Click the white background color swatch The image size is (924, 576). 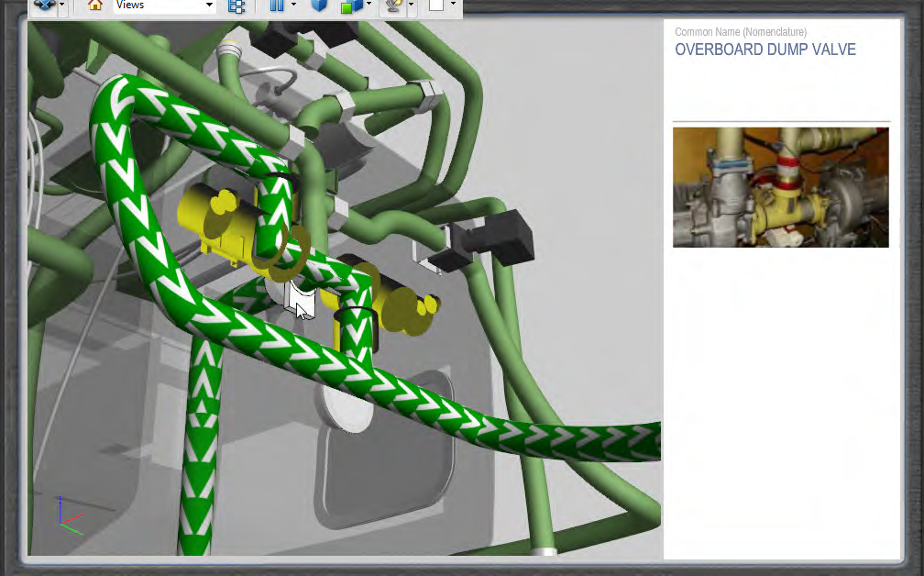click(x=436, y=6)
